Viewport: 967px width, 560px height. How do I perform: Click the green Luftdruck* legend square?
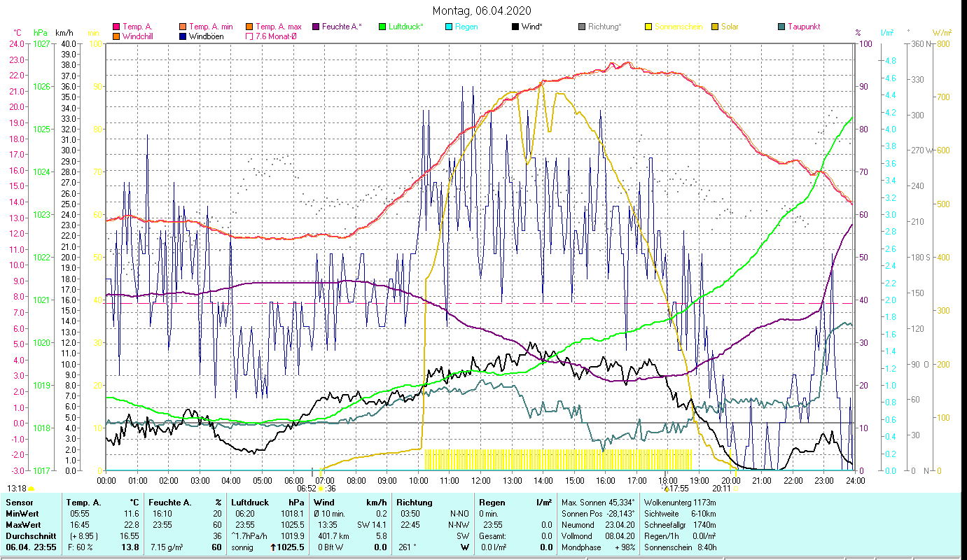tap(382, 27)
